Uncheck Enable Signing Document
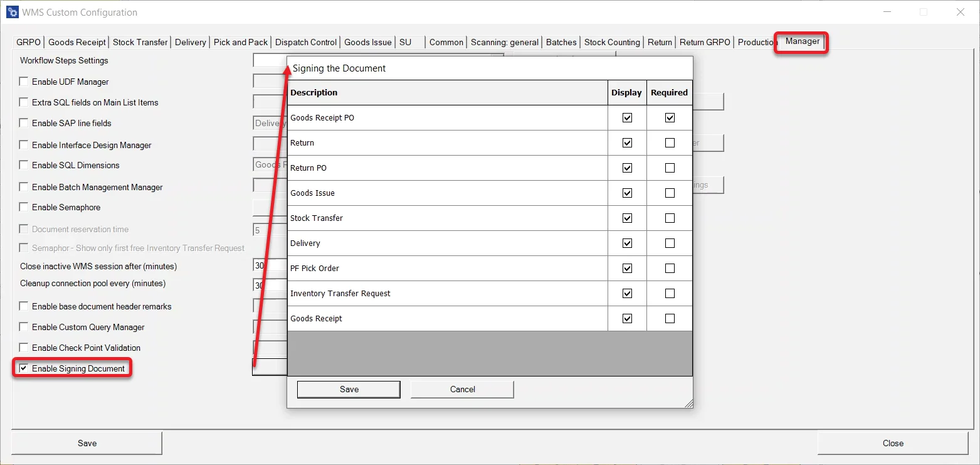The width and height of the screenshot is (980, 465). pyautogui.click(x=23, y=368)
